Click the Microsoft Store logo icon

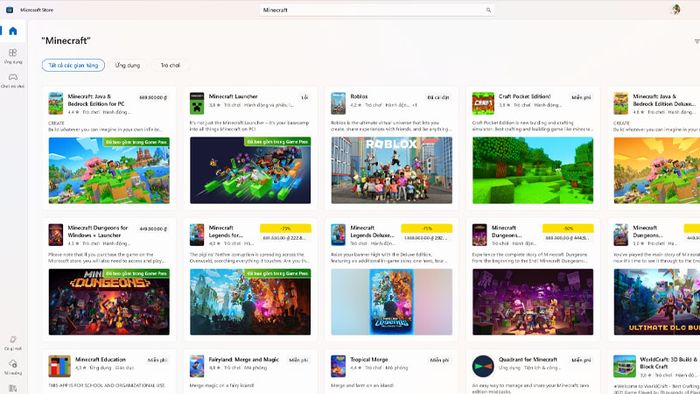[x=9, y=10]
